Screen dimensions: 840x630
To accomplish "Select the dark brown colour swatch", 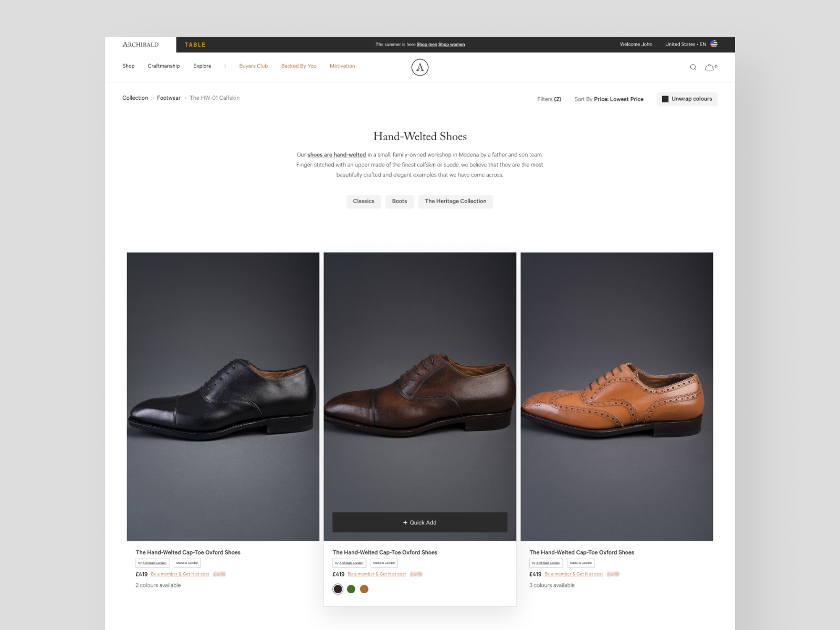I will point(338,589).
